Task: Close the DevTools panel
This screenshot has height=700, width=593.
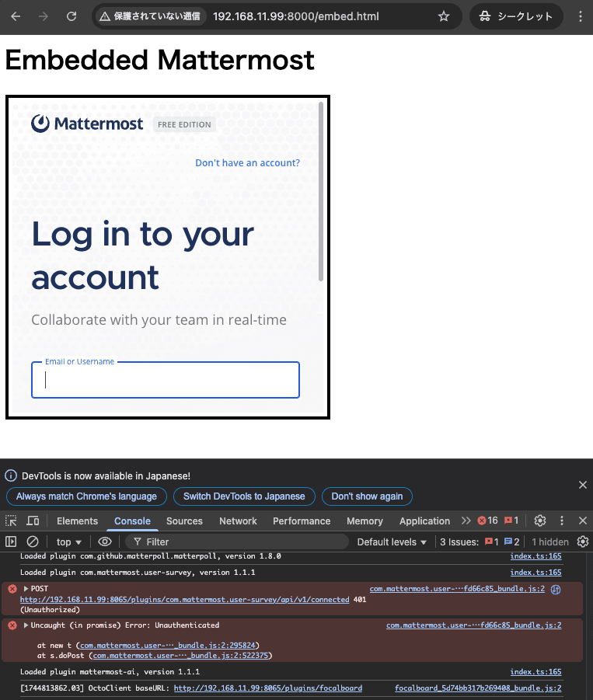Action: (583, 521)
